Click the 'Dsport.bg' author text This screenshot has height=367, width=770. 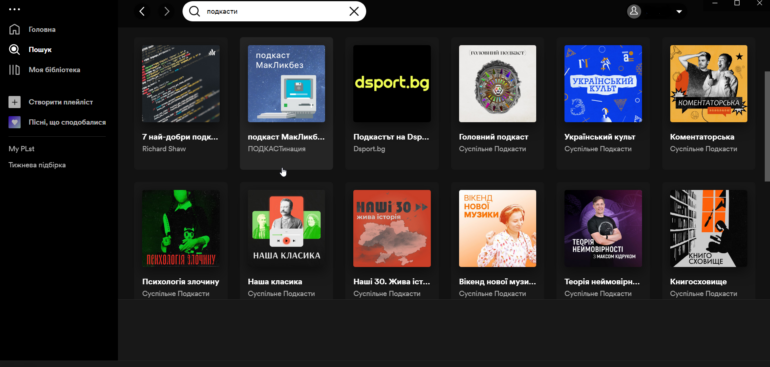pos(369,149)
